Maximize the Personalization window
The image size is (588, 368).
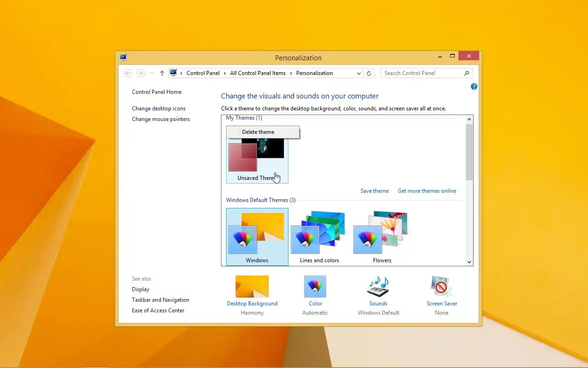click(452, 56)
